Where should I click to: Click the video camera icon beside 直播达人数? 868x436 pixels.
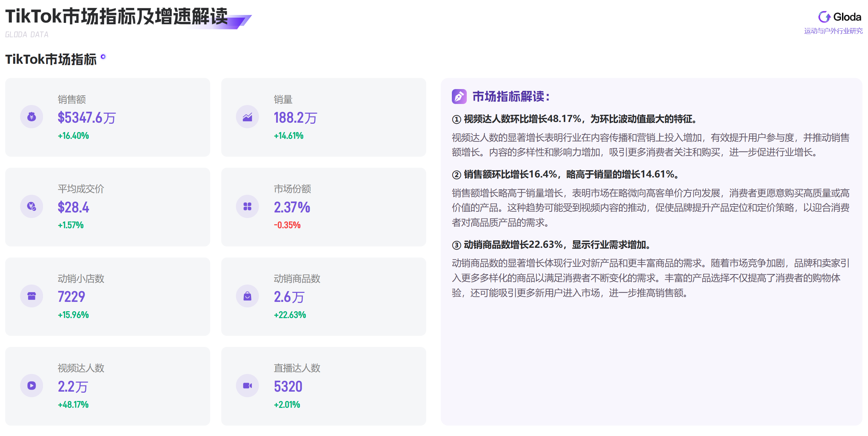[x=247, y=386]
